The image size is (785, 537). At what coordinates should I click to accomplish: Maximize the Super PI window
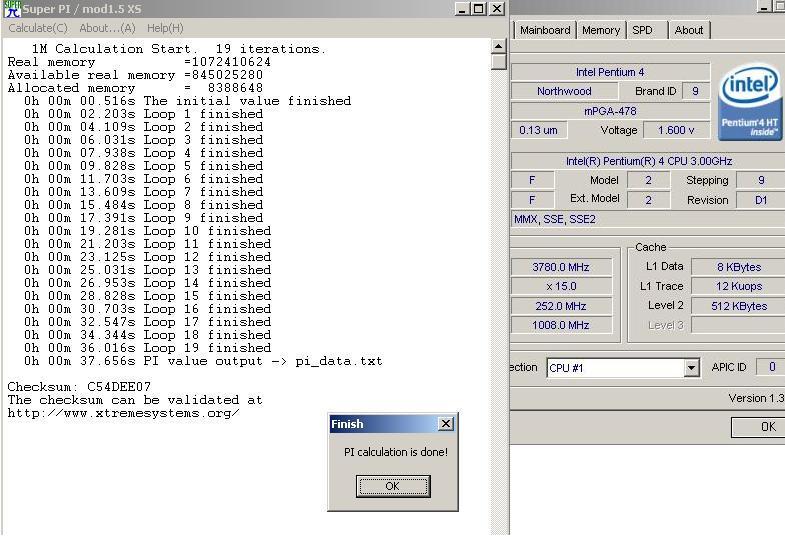[479, 9]
